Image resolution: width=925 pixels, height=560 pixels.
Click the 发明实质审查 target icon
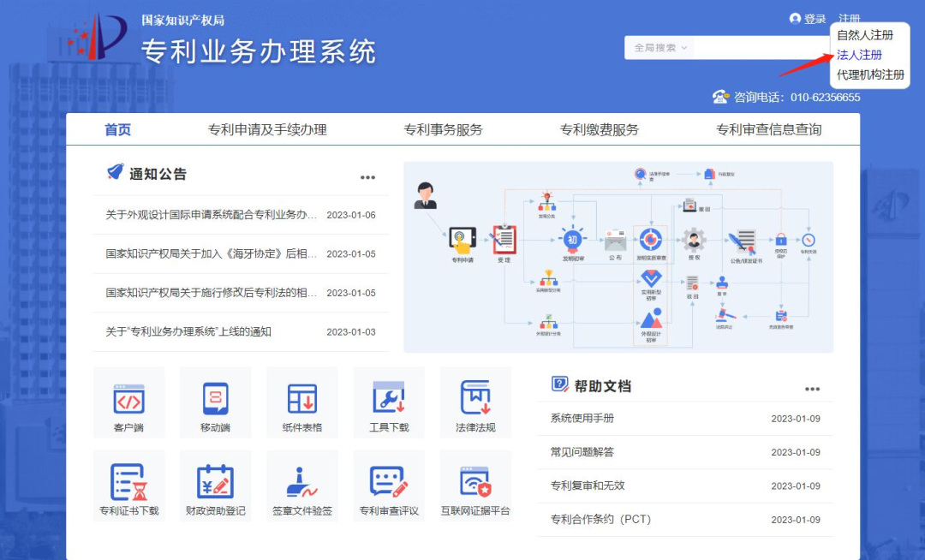point(651,240)
